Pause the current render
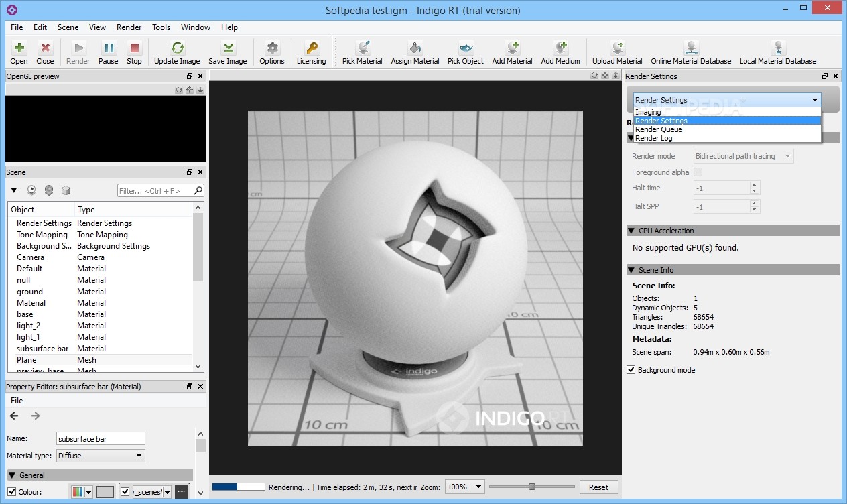 pos(108,48)
